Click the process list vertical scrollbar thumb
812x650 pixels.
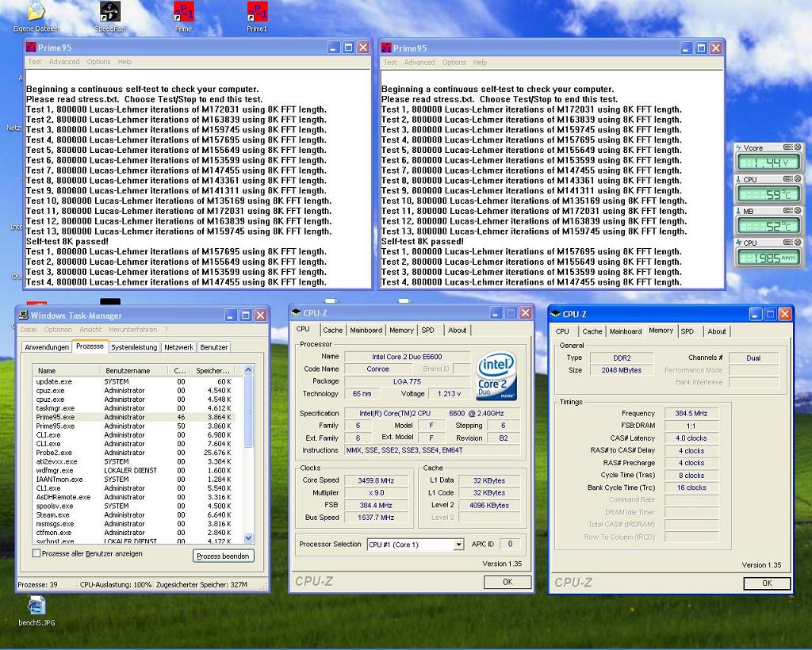[248, 411]
